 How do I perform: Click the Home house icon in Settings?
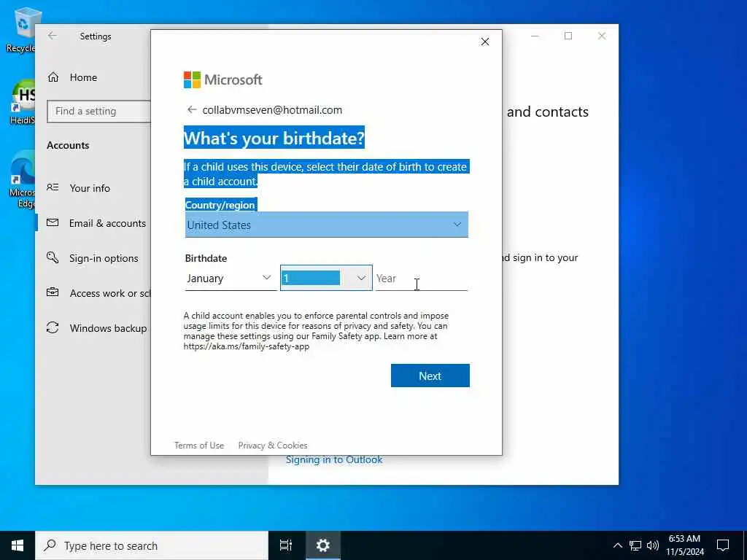click(x=53, y=77)
